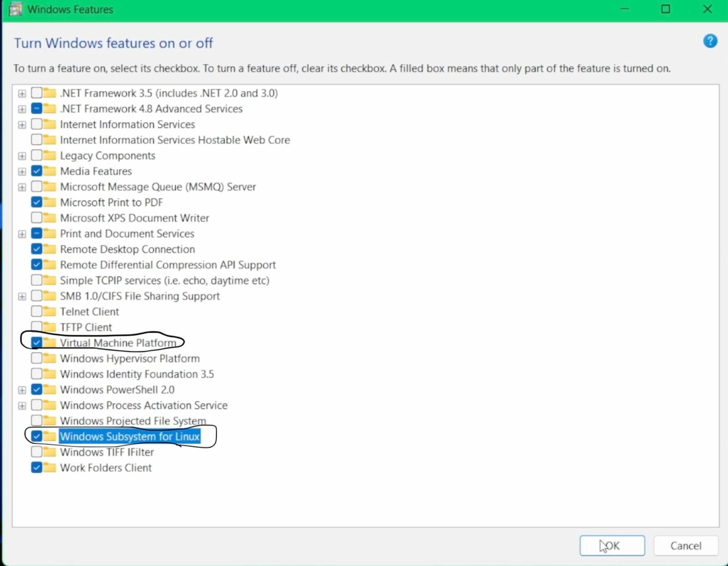
Task: Click the OK button
Action: 612,546
